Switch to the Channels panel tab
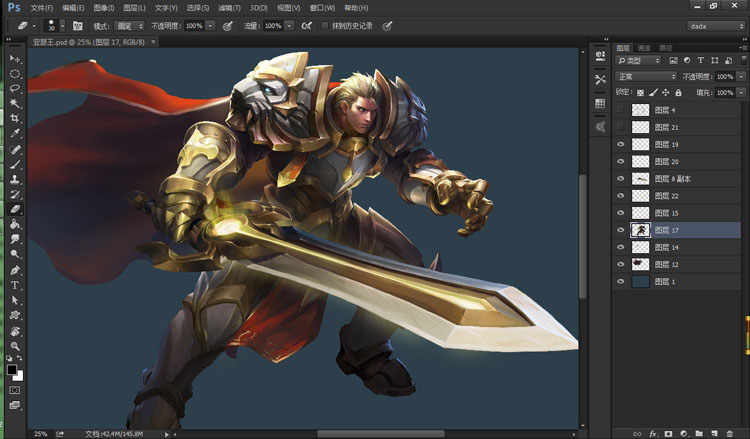The width and height of the screenshot is (750, 439). click(644, 48)
